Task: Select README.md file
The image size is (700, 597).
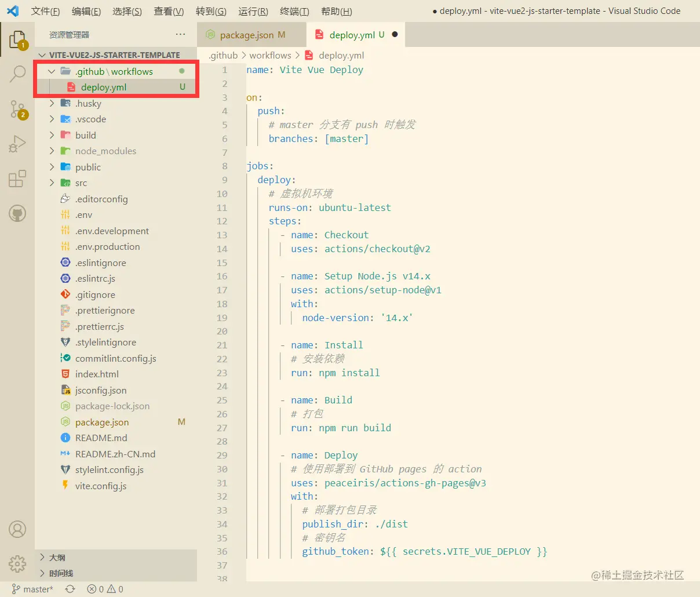Action: (116, 438)
